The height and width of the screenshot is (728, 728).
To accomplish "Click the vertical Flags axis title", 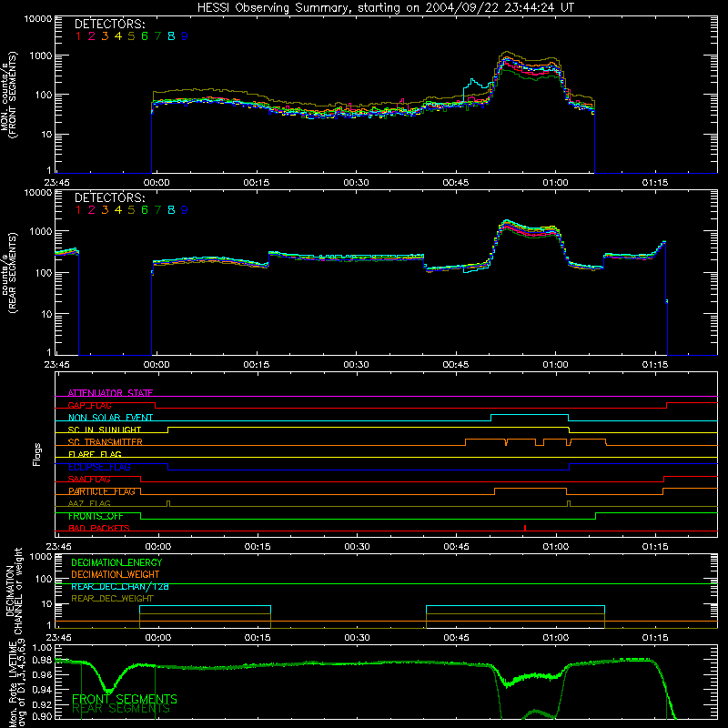I will pos(36,454).
